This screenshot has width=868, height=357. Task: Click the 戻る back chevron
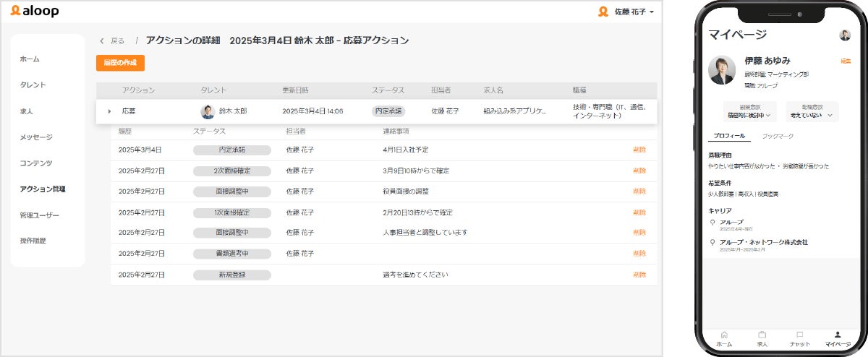coord(102,41)
